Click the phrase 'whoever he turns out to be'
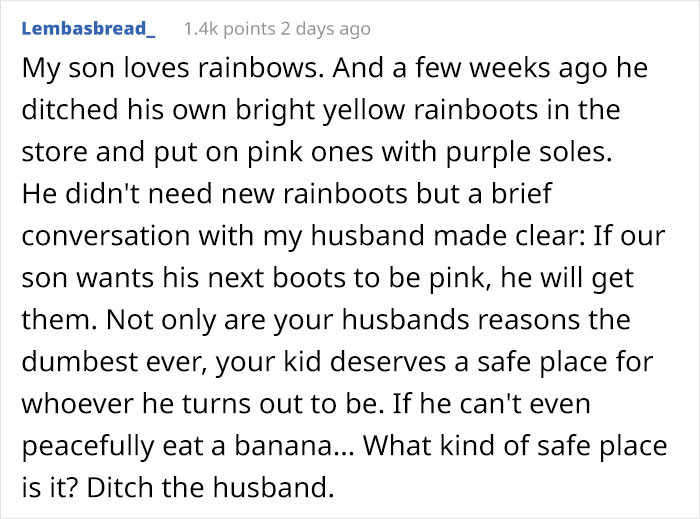Screen dimensions: 700x519 202,403
